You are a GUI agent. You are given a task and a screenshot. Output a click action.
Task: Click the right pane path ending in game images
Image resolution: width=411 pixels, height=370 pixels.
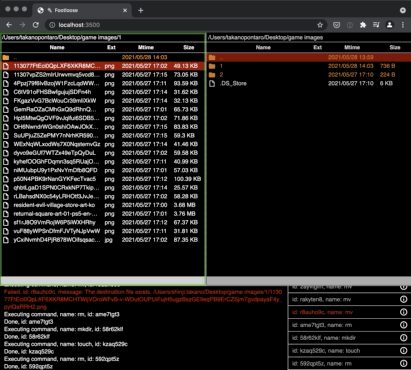[x=265, y=37]
